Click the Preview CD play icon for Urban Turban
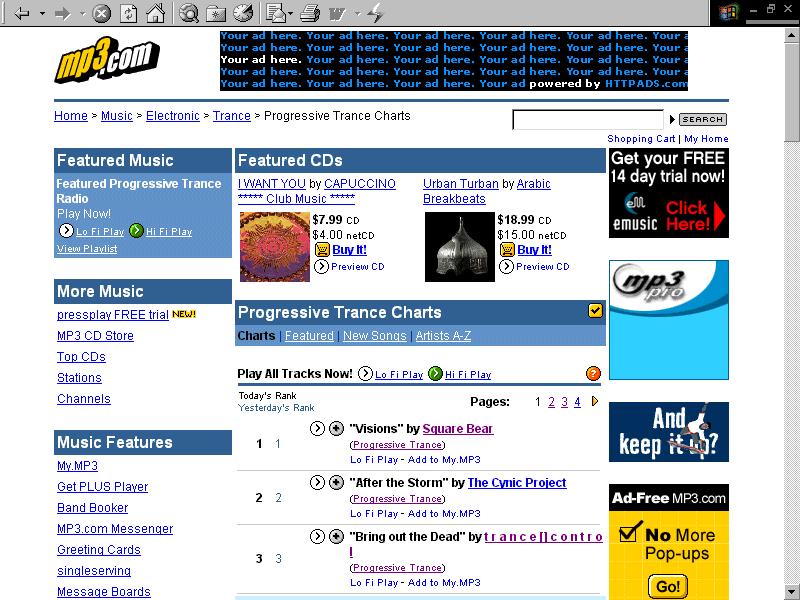Image resolution: width=800 pixels, height=600 pixels. point(506,266)
